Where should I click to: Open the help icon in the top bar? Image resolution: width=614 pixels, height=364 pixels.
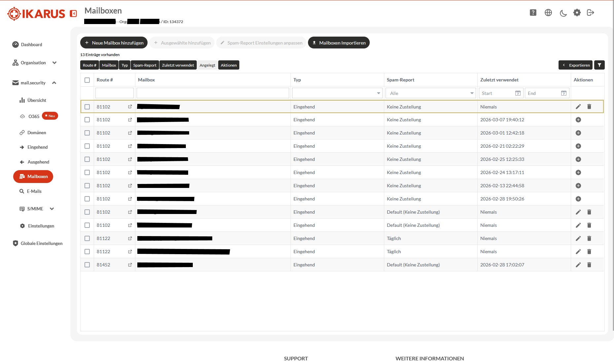click(533, 13)
